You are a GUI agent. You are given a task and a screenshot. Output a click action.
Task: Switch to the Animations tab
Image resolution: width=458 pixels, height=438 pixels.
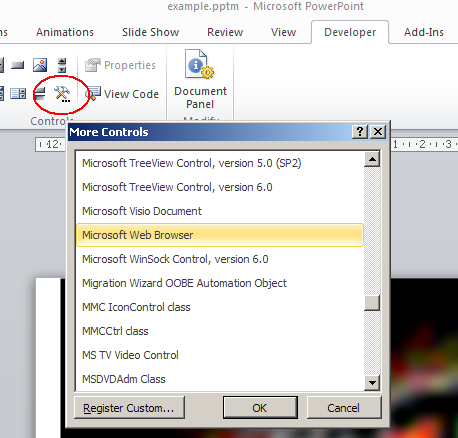(65, 32)
